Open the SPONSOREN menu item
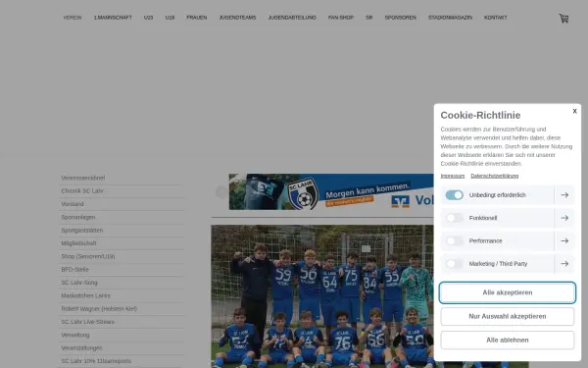This screenshot has height=368, width=588. [401, 18]
